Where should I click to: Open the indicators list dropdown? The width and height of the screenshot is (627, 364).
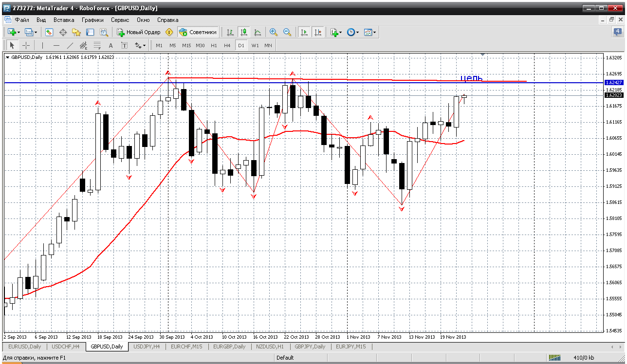point(336,32)
